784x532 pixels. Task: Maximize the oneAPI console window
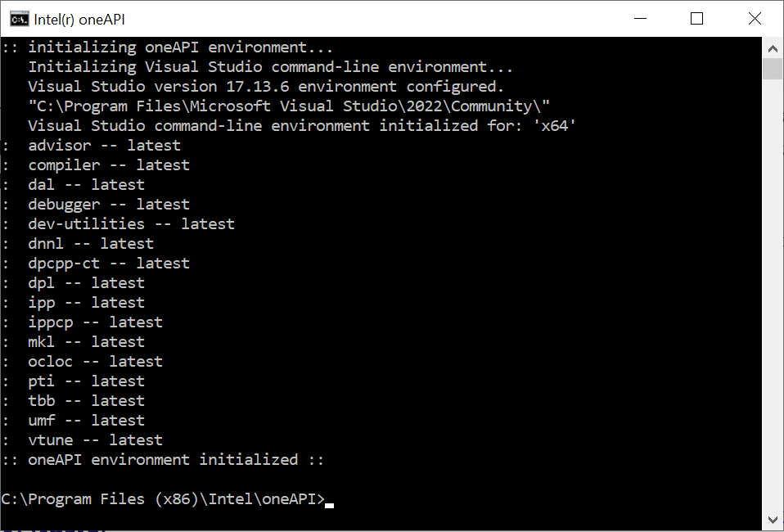tap(696, 19)
